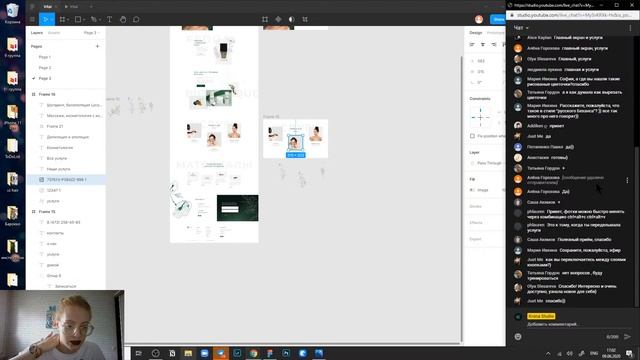Switch to the Design tab
Image resolution: width=640 pixels, height=360 pixels.
tap(476, 33)
